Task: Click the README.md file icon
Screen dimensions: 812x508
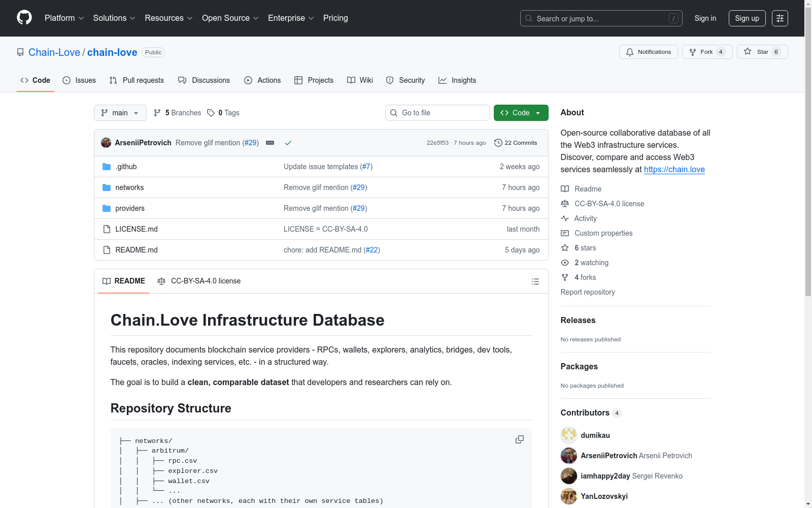Action: pos(107,250)
